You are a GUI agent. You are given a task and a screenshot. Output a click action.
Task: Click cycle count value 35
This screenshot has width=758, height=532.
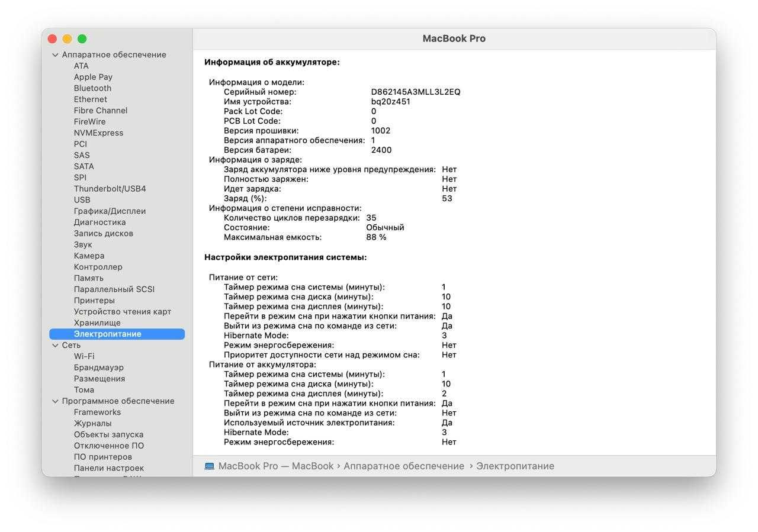coord(371,218)
